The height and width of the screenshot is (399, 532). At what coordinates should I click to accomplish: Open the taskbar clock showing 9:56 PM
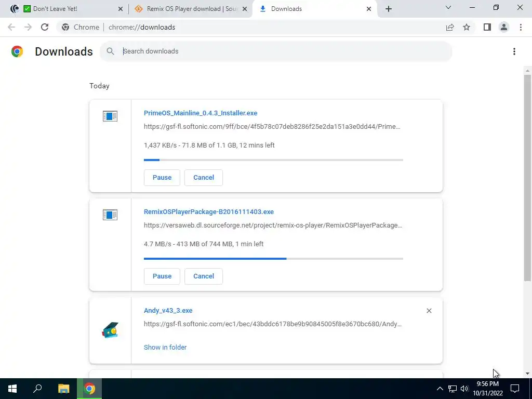pos(488,389)
